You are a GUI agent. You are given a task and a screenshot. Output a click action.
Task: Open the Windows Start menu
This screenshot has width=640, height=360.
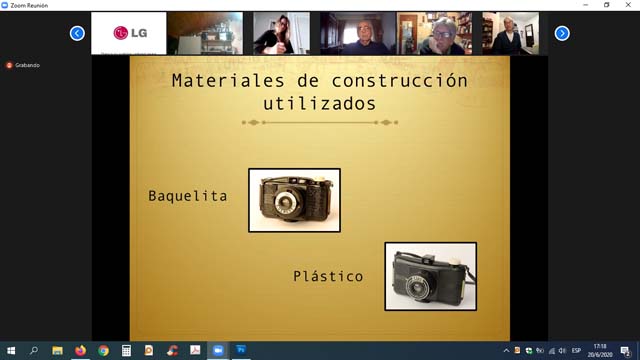[x=11, y=350]
